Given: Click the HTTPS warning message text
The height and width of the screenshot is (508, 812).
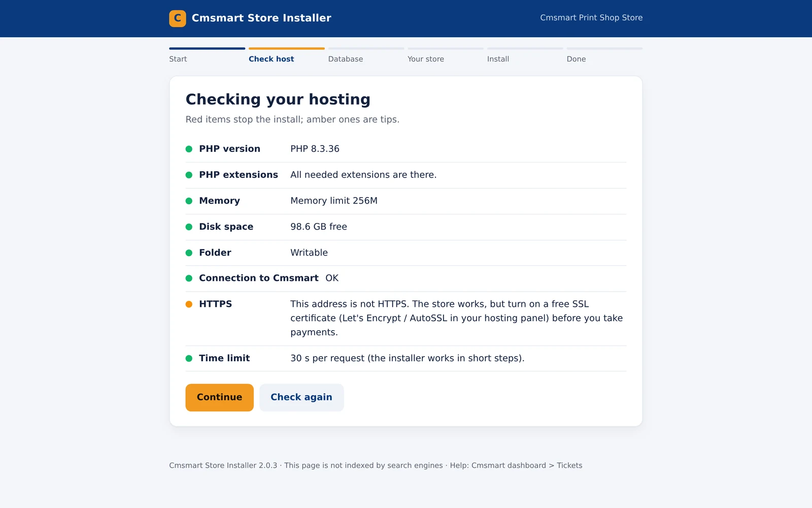Looking at the screenshot, I should pyautogui.click(x=457, y=318).
